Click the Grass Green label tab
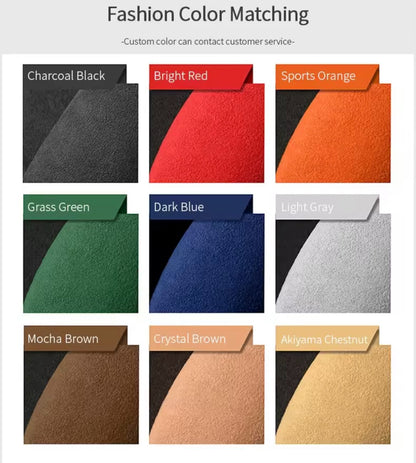The height and width of the screenshot is (463, 416). tap(75, 207)
